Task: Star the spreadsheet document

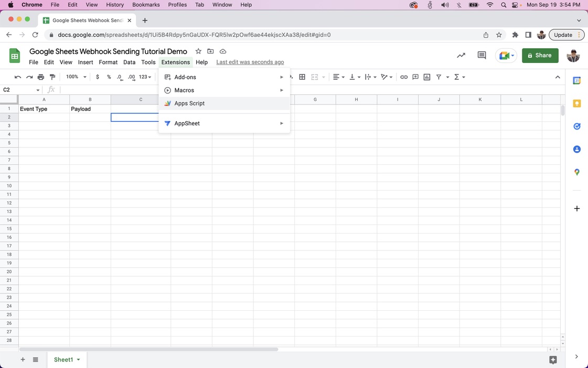Action: [198, 51]
